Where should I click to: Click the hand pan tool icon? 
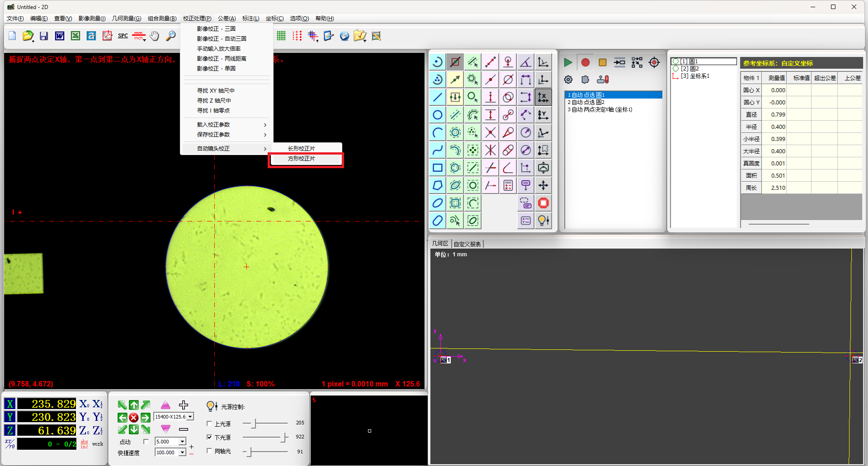tap(155, 36)
